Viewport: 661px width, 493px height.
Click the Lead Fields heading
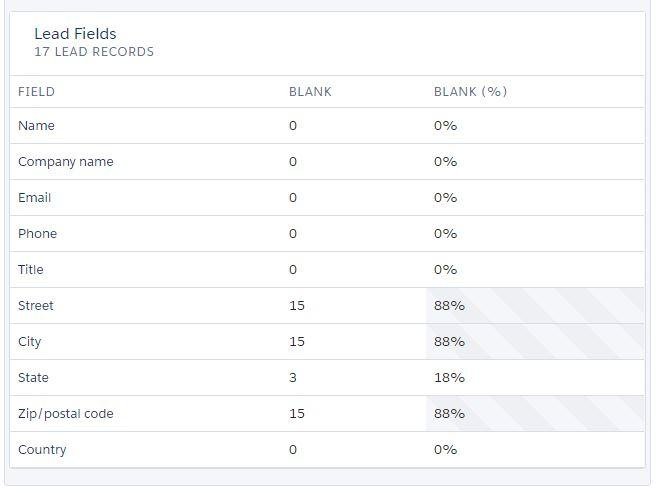[x=75, y=33]
